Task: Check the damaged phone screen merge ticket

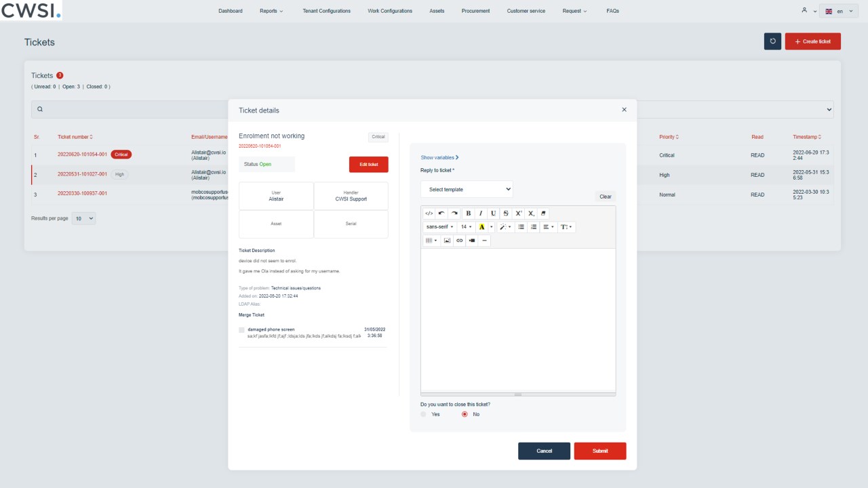Action: click(x=241, y=331)
